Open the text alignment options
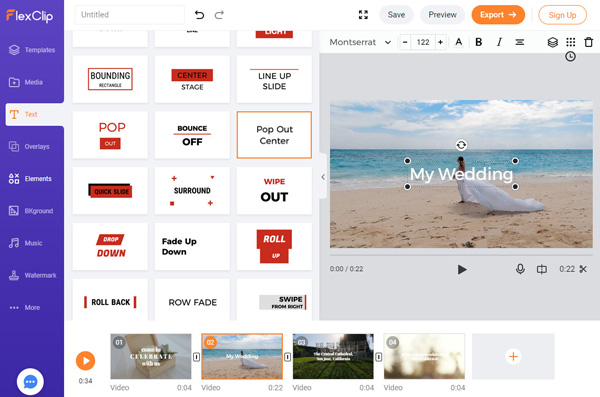This screenshot has height=397, width=600. pyautogui.click(x=519, y=42)
